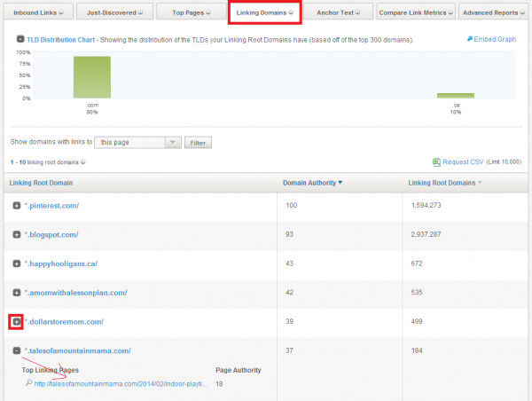Expand the blogspot.com row
Image resolution: width=532 pixels, height=401 pixels.
click(17, 234)
